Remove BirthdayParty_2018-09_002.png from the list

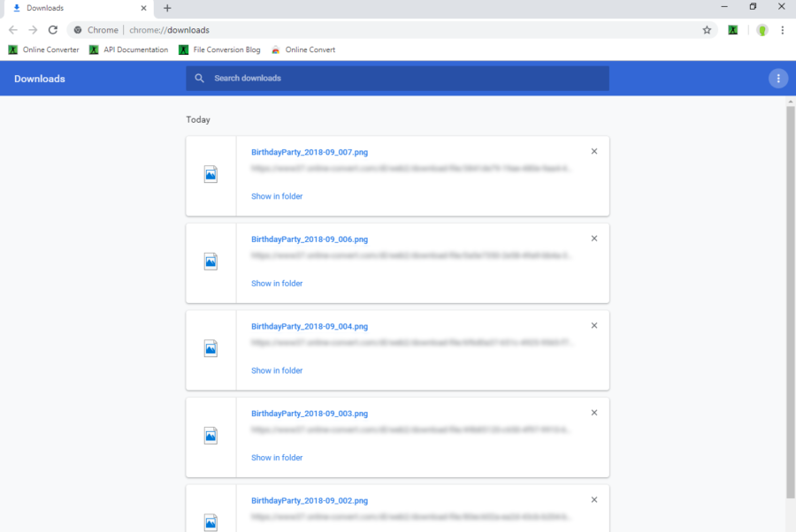(593, 499)
